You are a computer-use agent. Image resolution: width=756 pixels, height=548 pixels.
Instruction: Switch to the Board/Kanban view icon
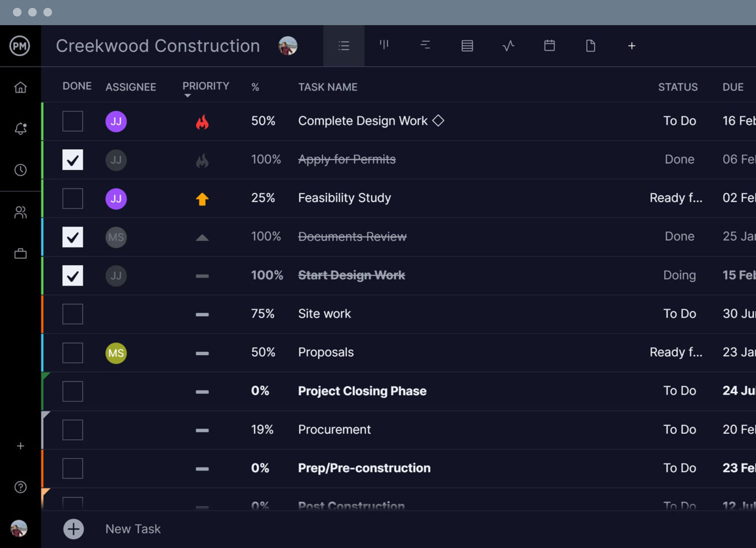pyautogui.click(x=384, y=45)
